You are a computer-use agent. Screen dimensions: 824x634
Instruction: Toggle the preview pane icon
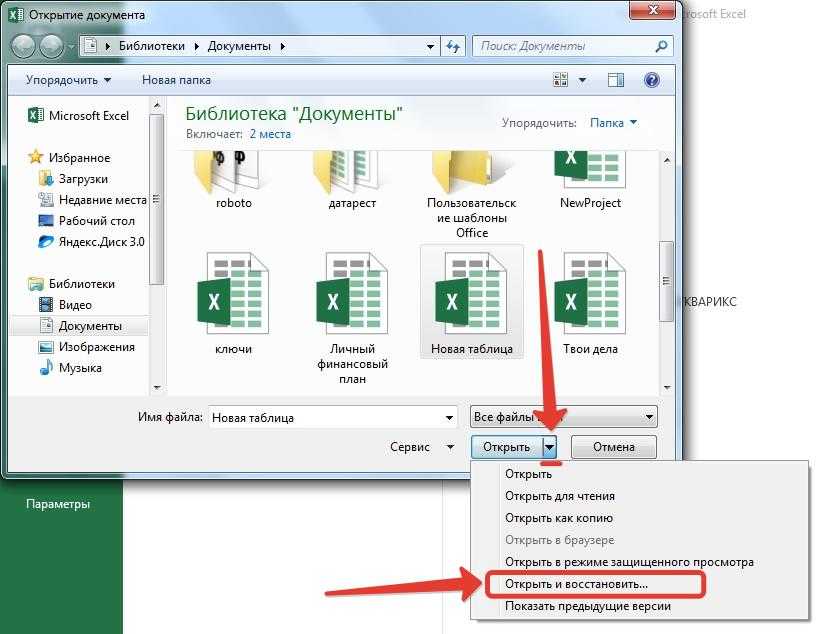tap(616, 80)
